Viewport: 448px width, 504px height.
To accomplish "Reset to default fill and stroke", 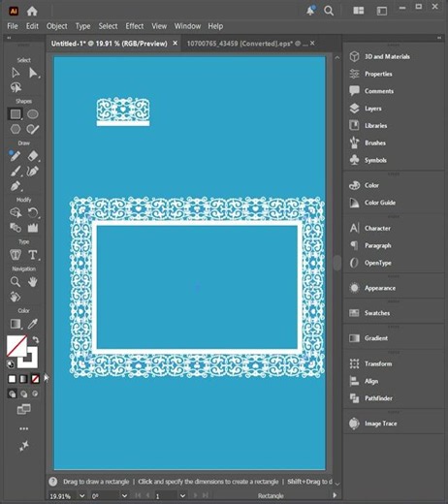I will [x=11, y=364].
